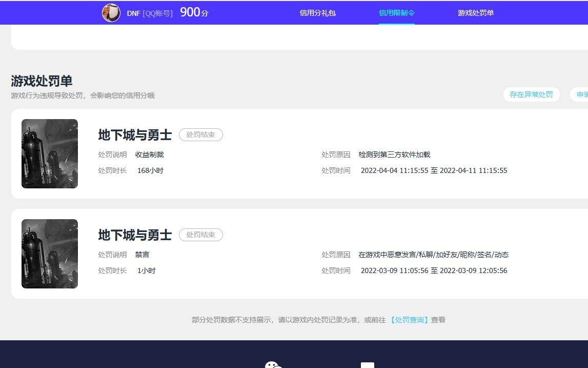This screenshot has width=588, height=368.
Task: Click the 禁言 penalty description
Action: click(x=142, y=255)
